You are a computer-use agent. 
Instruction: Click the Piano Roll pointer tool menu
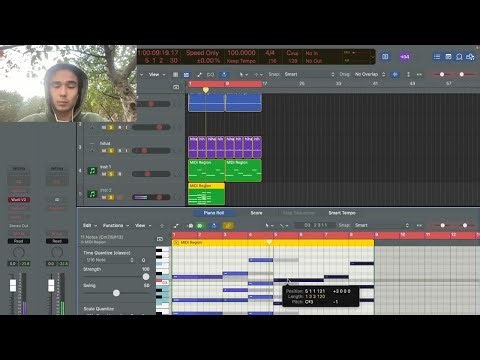269,226
